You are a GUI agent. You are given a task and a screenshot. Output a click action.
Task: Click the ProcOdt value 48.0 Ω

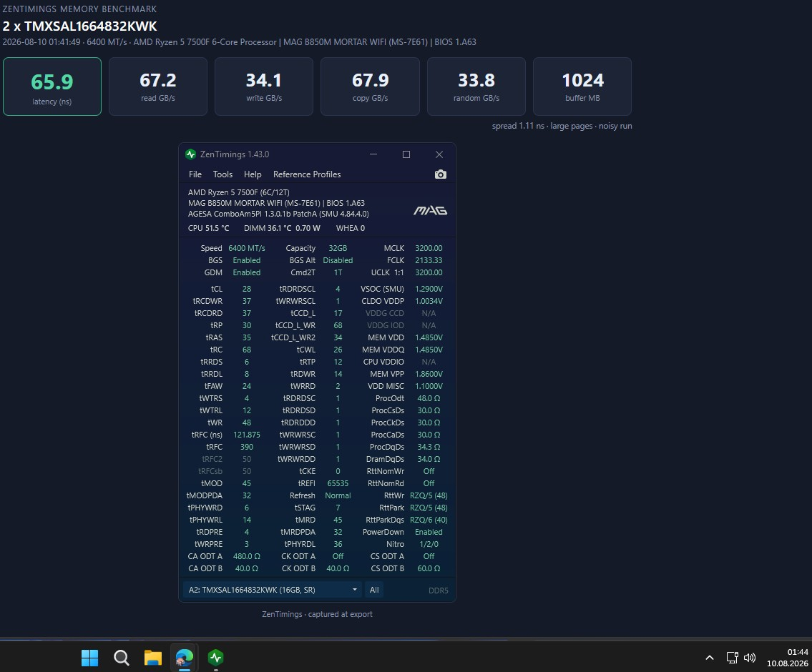coord(429,398)
